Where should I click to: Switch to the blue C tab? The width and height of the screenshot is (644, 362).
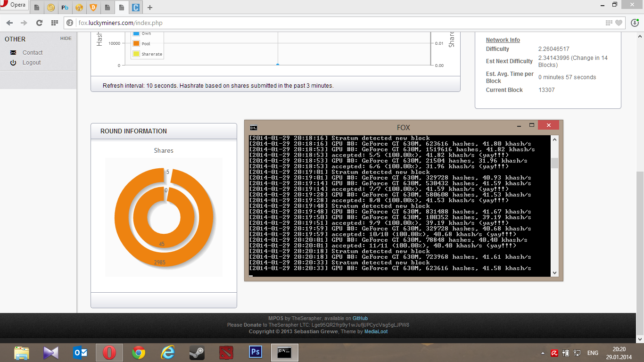(136, 8)
